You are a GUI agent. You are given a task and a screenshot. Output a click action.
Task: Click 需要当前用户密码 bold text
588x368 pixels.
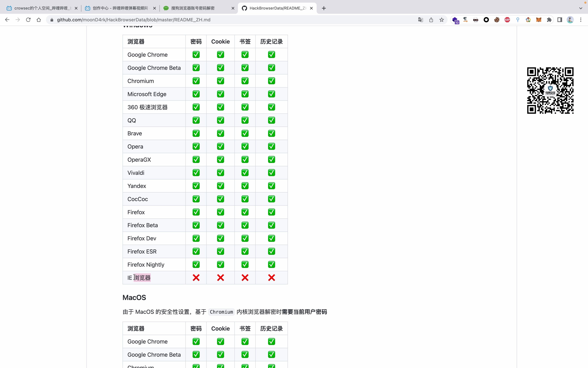point(304,312)
